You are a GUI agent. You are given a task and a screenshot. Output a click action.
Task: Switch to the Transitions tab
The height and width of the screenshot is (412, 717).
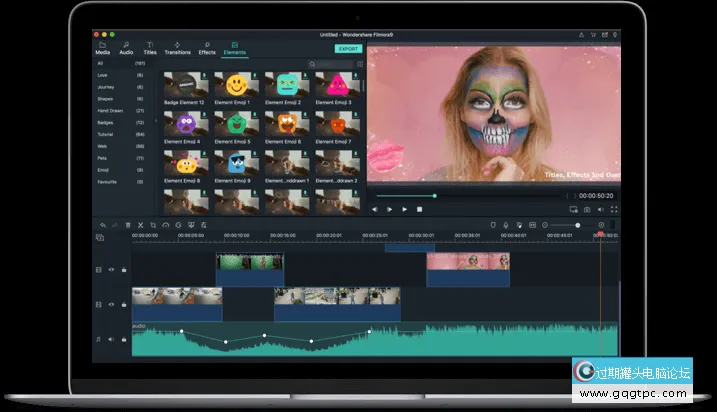tap(177, 48)
